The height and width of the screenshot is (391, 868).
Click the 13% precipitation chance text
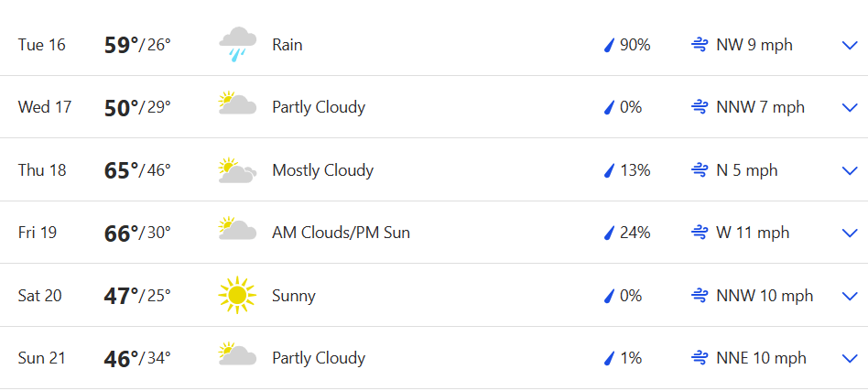pos(635,170)
